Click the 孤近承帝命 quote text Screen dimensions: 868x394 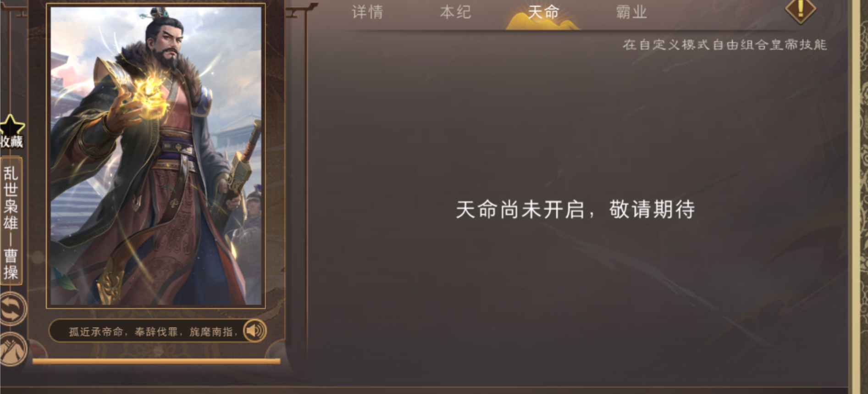pos(153,332)
